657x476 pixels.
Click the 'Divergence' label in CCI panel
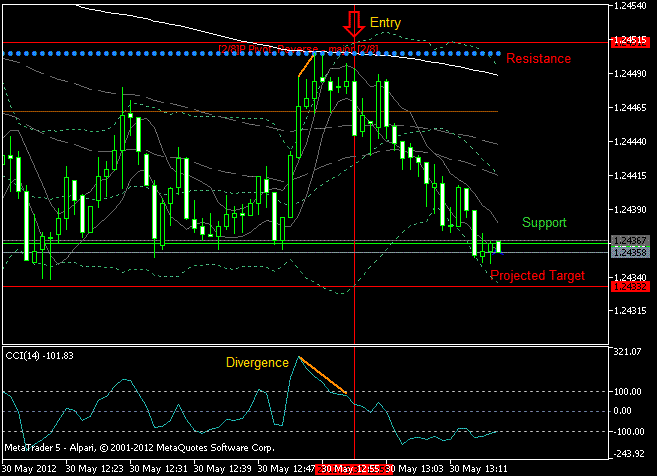(257, 362)
